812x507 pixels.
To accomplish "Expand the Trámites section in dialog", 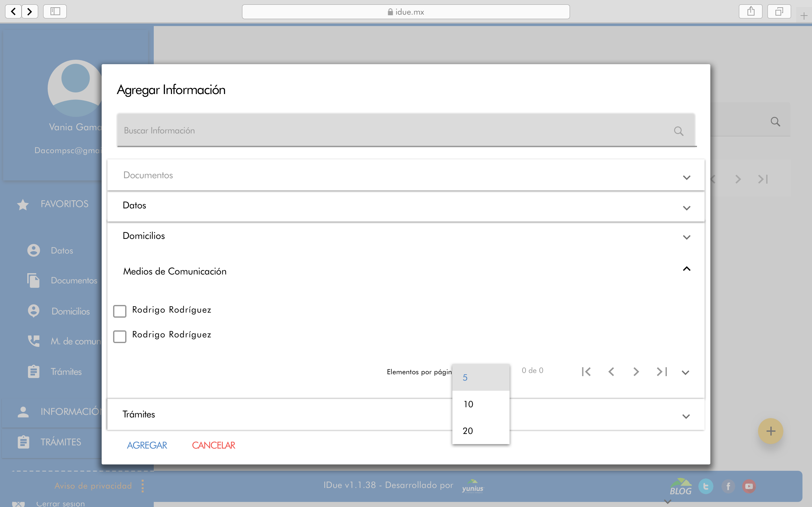I will point(686,416).
